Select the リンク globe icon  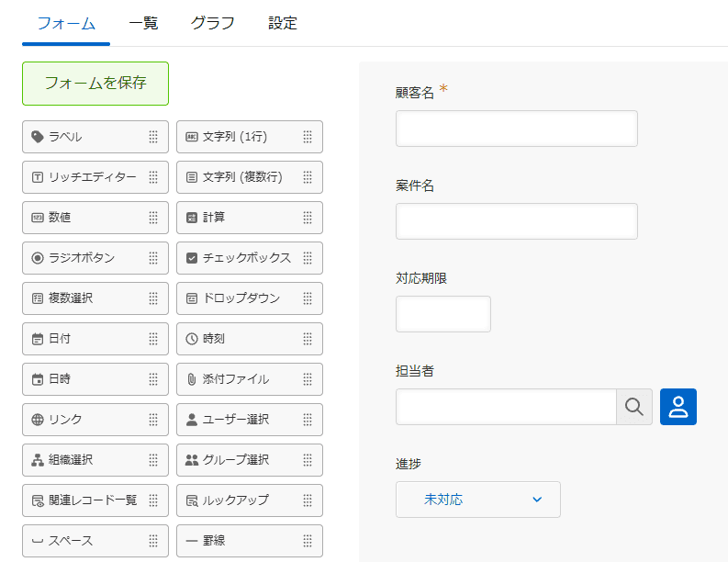pos(37,420)
